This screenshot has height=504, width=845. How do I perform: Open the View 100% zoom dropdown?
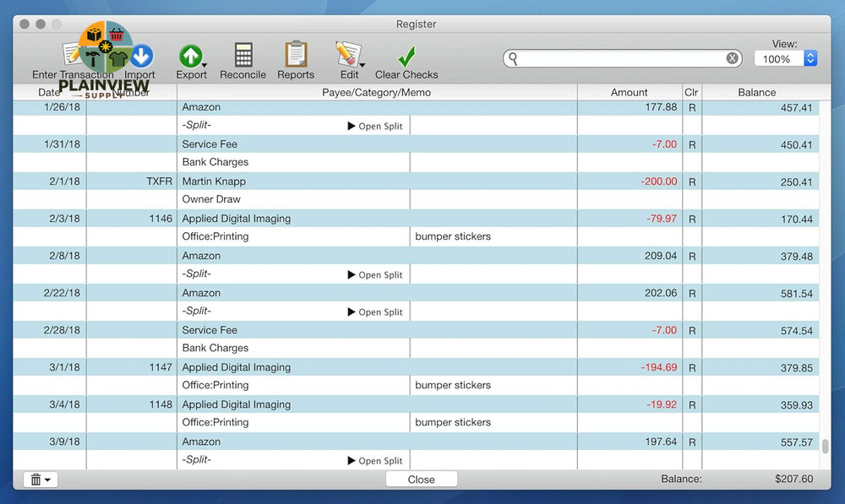click(x=786, y=58)
